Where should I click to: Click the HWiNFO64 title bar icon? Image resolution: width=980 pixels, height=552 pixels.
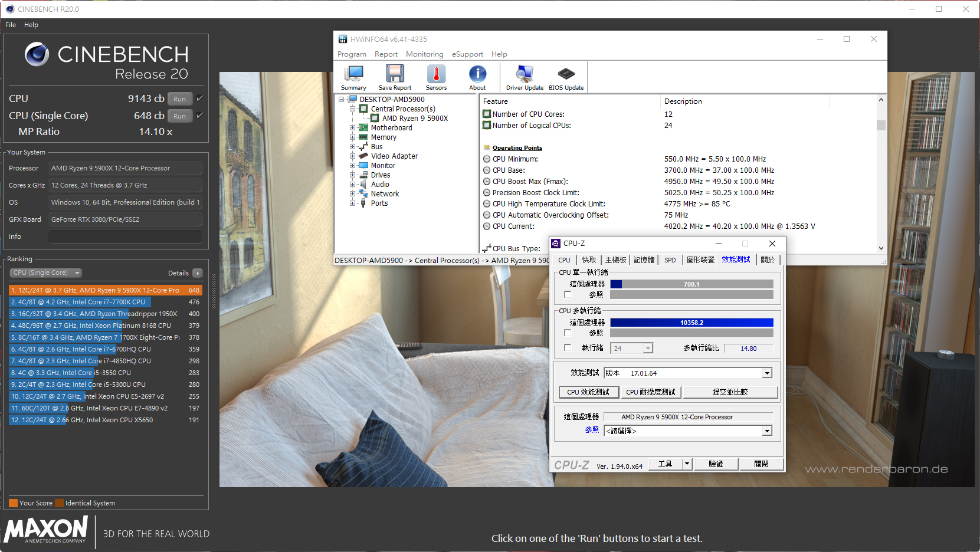point(343,39)
